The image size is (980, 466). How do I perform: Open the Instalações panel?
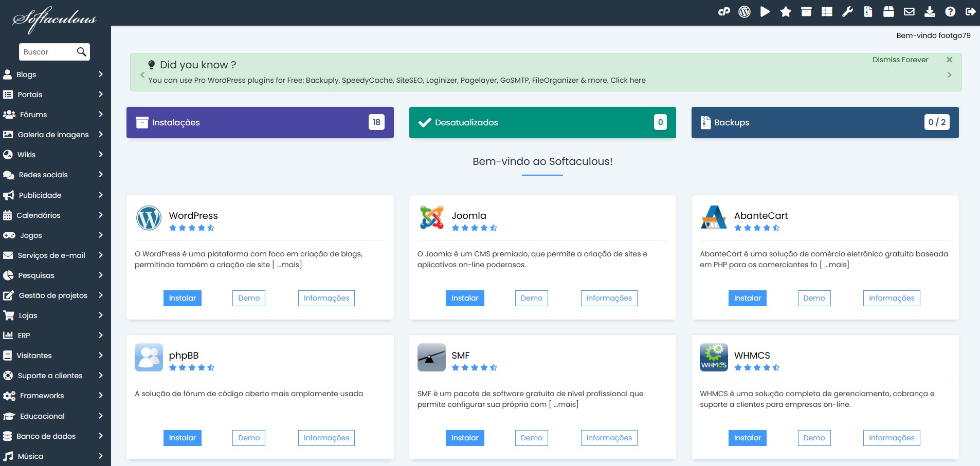click(260, 122)
